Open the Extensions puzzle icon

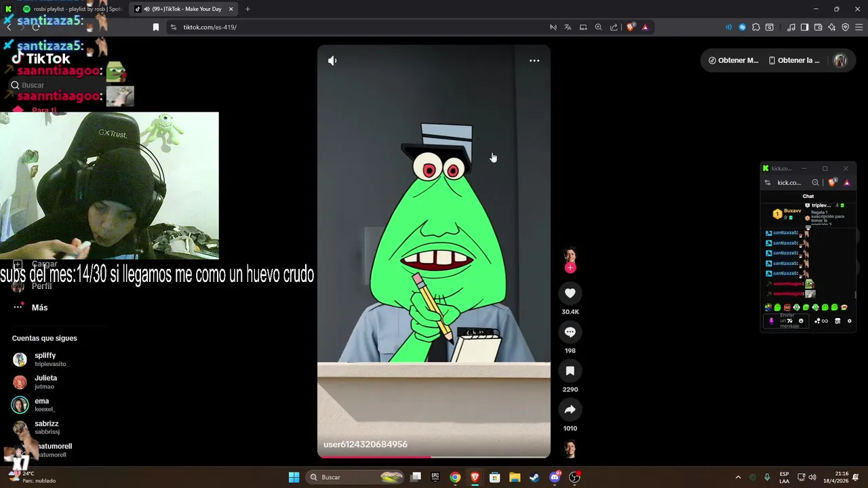756,27
